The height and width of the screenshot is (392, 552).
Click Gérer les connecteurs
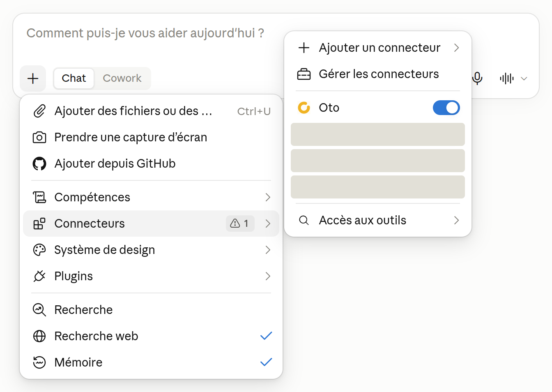pyautogui.click(x=378, y=74)
